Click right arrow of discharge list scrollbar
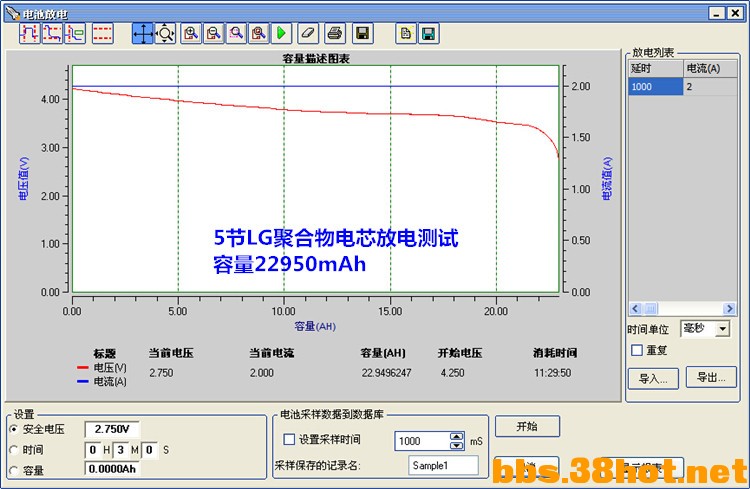The width and height of the screenshot is (750, 489). click(x=729, y=309)
